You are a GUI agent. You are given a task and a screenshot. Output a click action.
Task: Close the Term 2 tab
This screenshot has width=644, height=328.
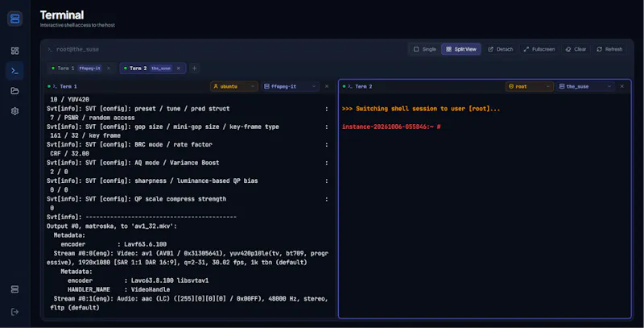coord(178,69)
